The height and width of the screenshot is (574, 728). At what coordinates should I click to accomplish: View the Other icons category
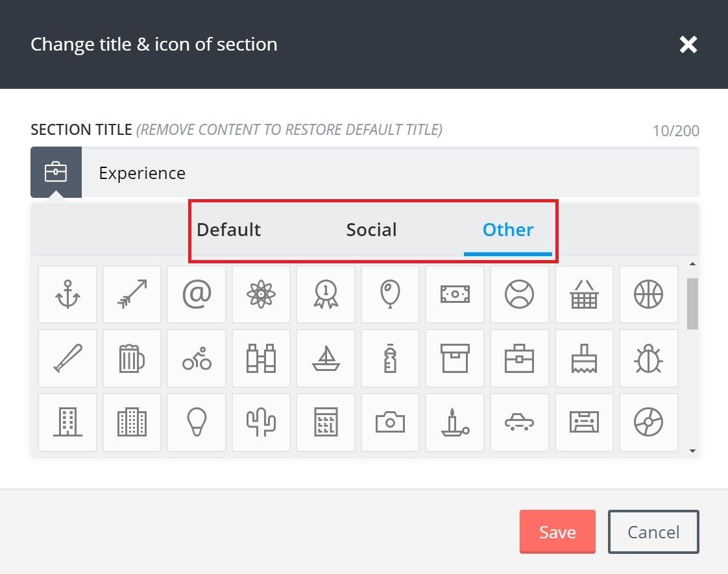point(508,229)
